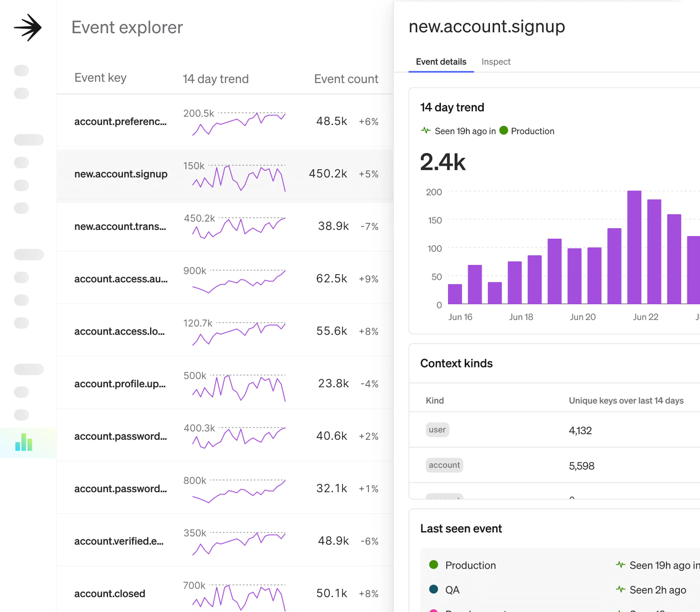Click the green dot next to Production in Last seen event
The image size is (700, 612).
coord(433,564)
